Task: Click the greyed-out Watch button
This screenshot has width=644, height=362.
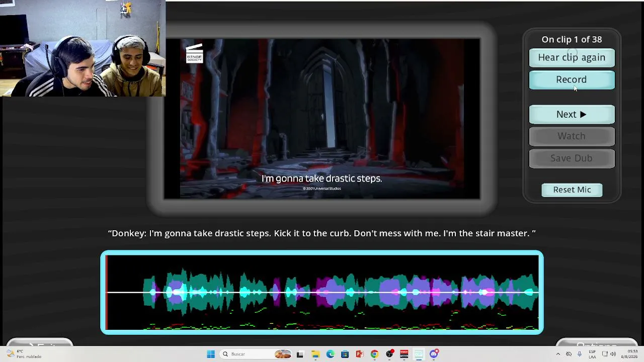Action: click(572, 136)
